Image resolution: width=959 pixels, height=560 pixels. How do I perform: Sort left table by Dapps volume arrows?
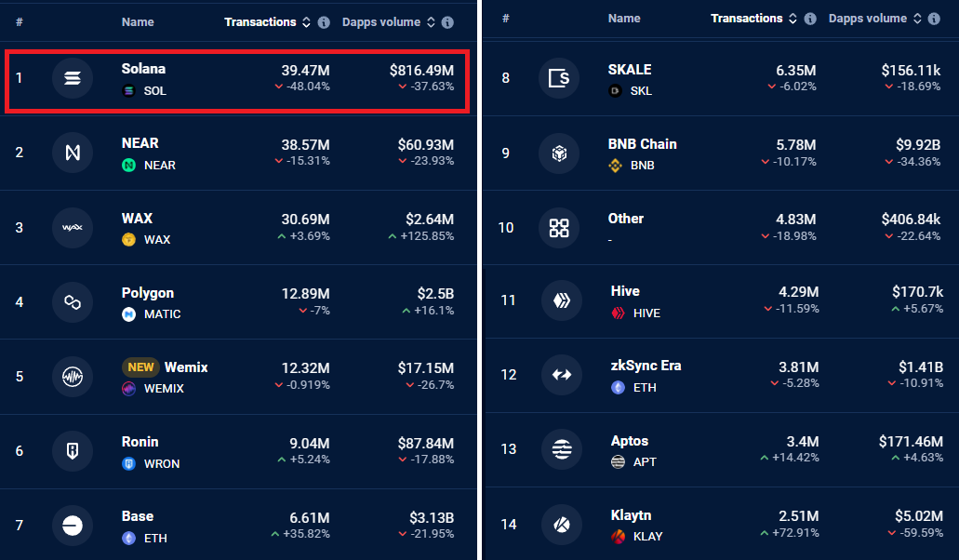click(430, 22)
